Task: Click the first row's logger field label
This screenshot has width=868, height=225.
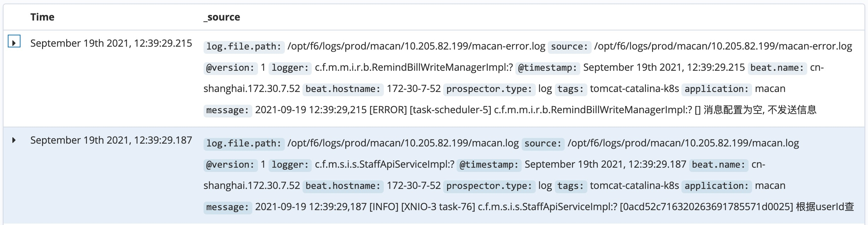Action: coord(290,68)
